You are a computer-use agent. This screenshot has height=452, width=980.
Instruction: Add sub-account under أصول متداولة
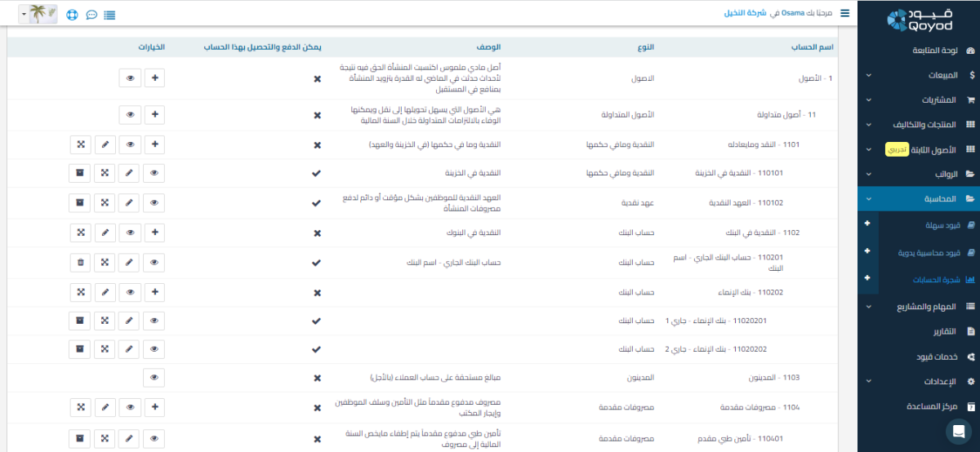pyautogui.click(x=156, y=115)
